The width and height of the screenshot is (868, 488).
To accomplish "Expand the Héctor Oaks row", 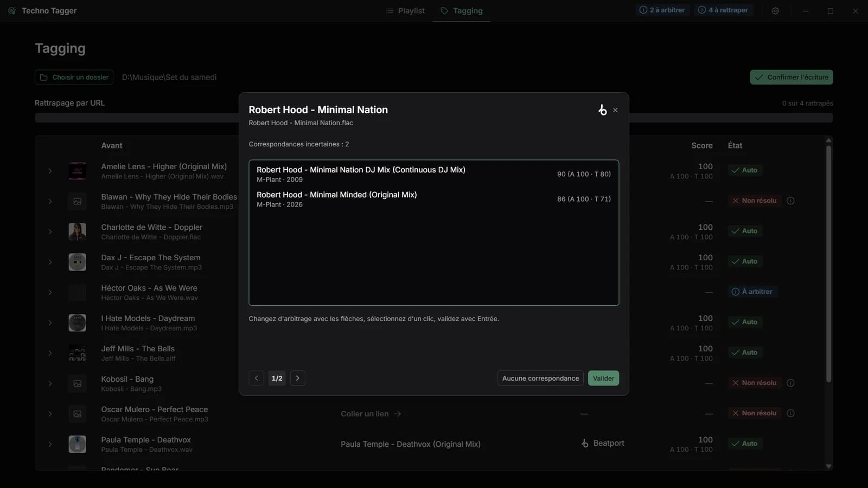I will 50,292.
